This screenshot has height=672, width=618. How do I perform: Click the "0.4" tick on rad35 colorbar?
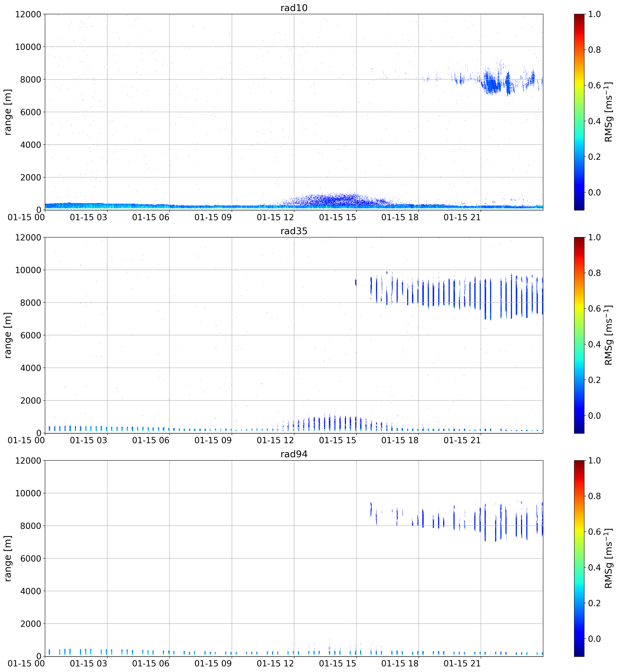(595, 345)
